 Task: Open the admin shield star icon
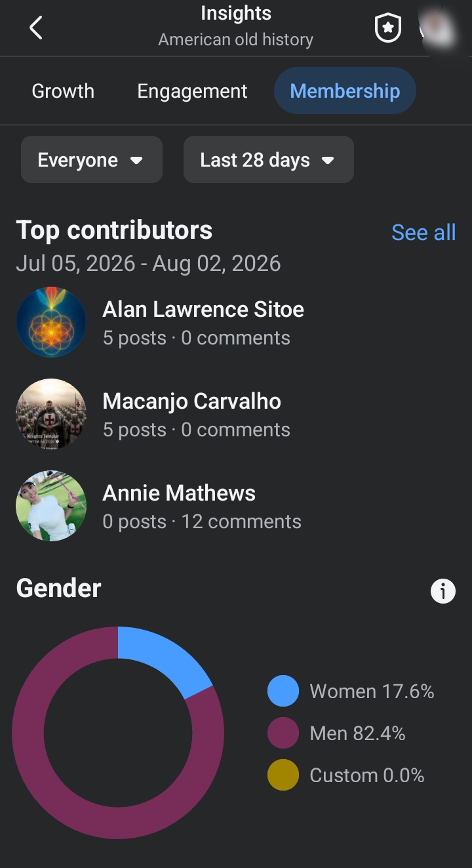click(387, 28)
